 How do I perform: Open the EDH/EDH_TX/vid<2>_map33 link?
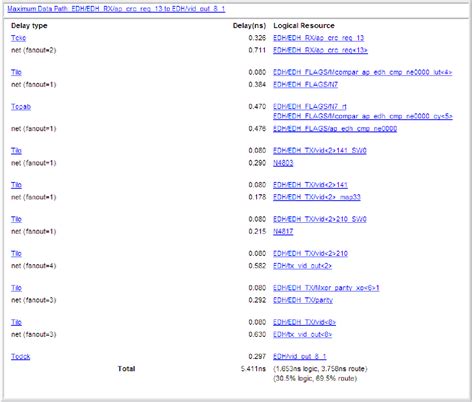click(x=317, y=197)
